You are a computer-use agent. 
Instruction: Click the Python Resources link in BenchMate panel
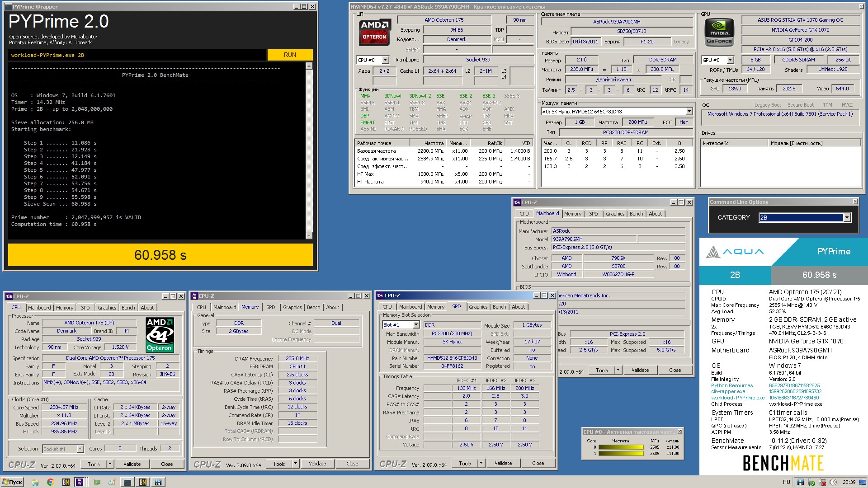[731, 386]
